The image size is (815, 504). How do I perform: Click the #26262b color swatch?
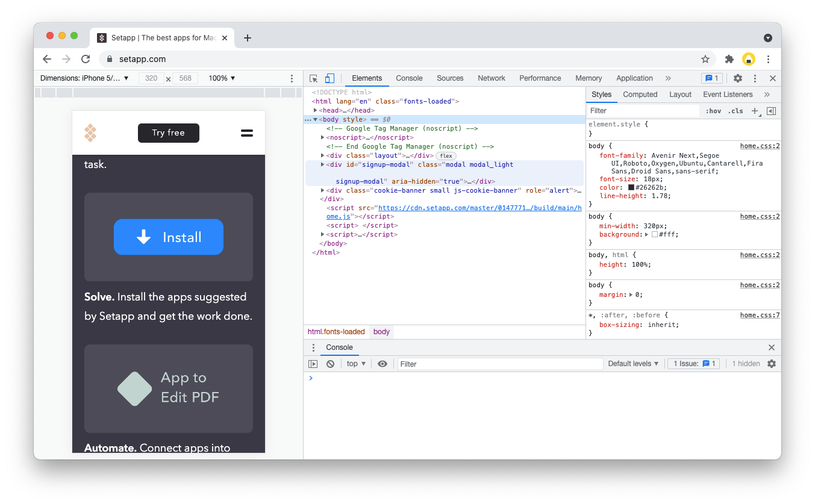pos(631,188)
